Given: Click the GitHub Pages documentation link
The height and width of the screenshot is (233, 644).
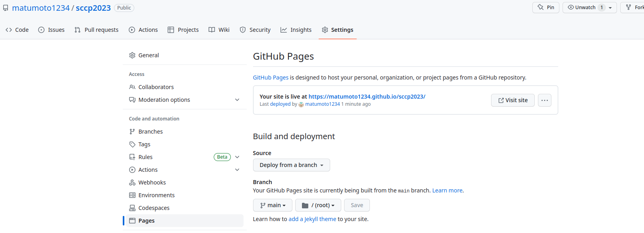Looking at the screenshot, I should point(271,78).
